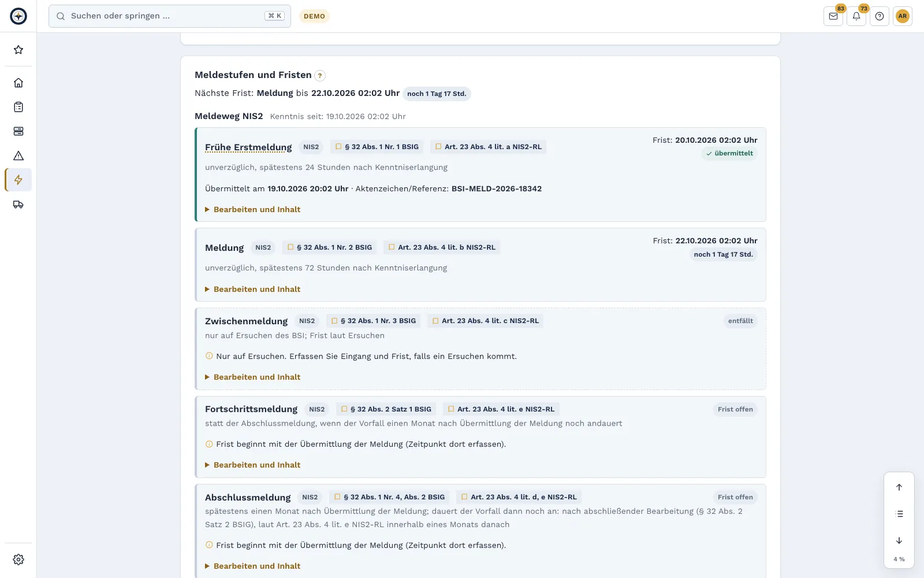Open Art. 23 Abs. 4 lit. a NIS2-RL reference
Screen dimensions: 924x578
tap(489, 147)
